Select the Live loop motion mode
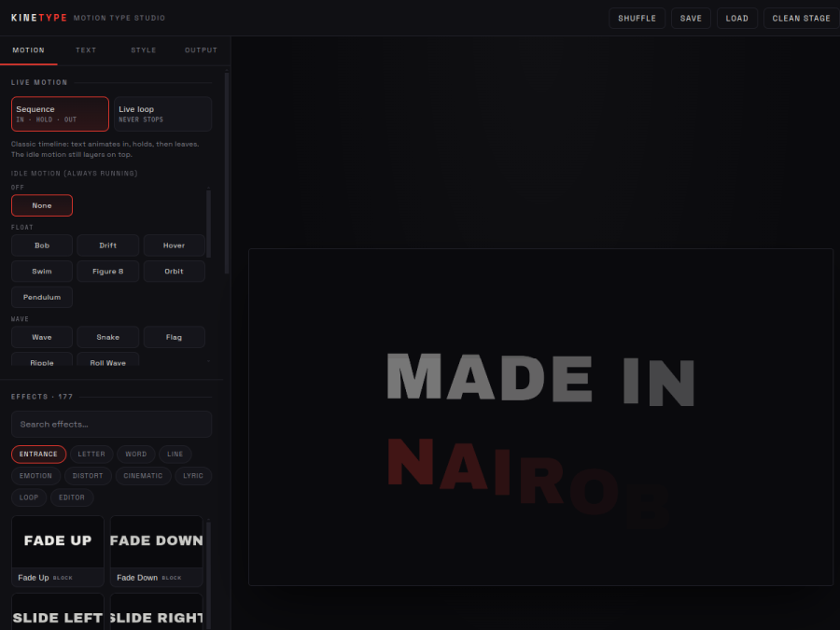Viewport: 840px width, 630px height. click(x=162, y=114)
